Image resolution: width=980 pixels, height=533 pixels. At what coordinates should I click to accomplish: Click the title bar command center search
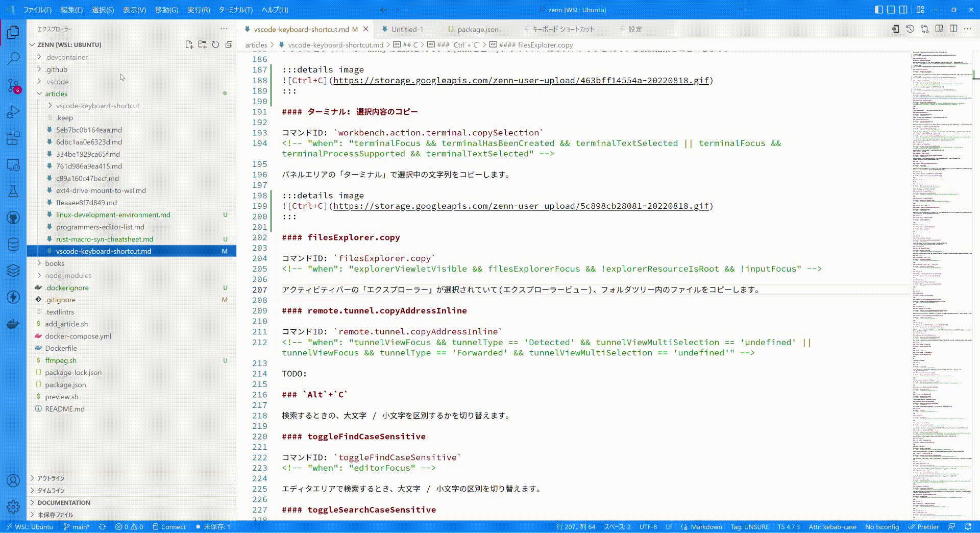pos(576,10)
